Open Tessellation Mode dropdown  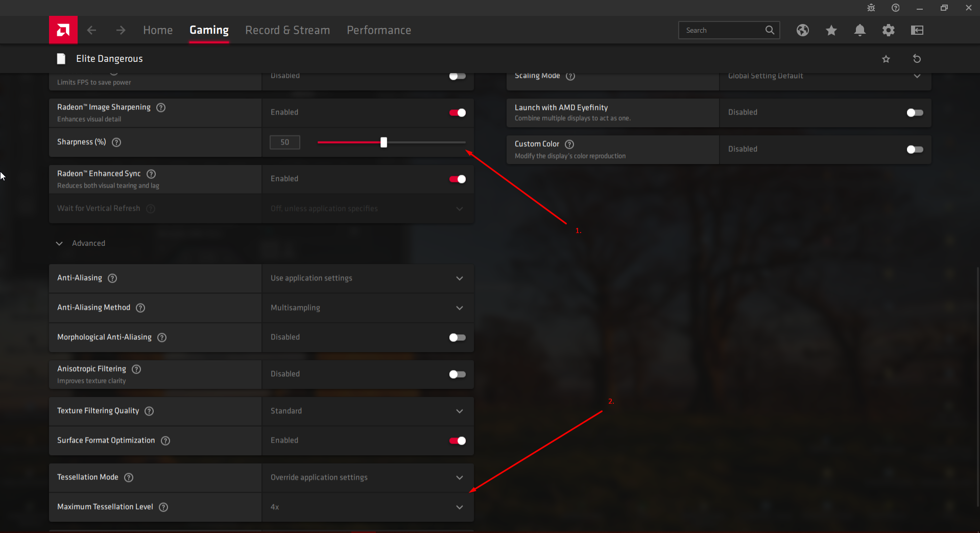pyautogui.click(x=368, y=477)
